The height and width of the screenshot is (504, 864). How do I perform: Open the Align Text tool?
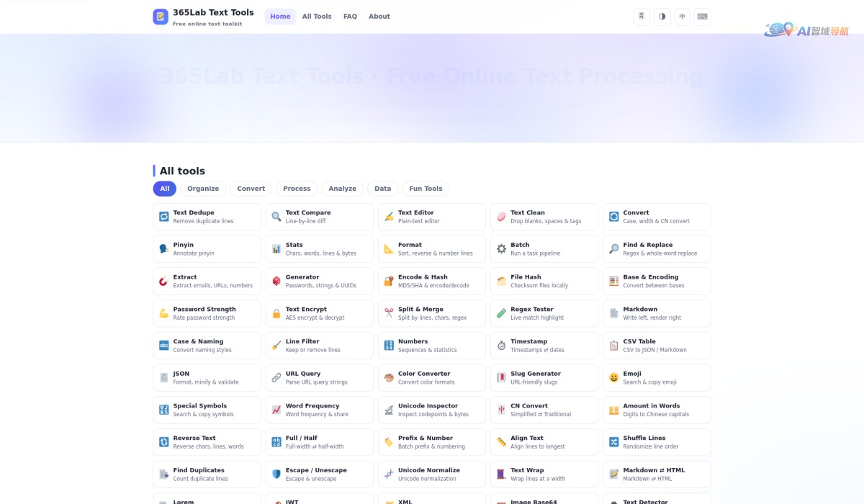tap(544, 442)
